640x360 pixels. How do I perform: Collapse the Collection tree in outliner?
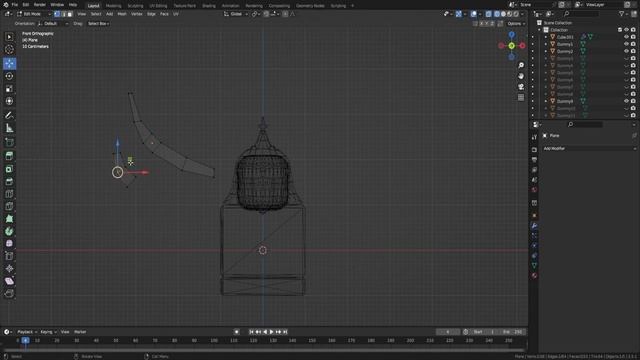tap(540, 30)
